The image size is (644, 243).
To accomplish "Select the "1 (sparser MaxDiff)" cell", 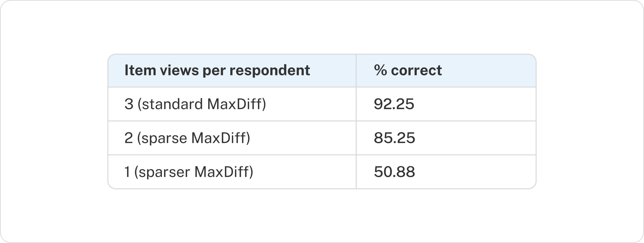I will (189, 172).
